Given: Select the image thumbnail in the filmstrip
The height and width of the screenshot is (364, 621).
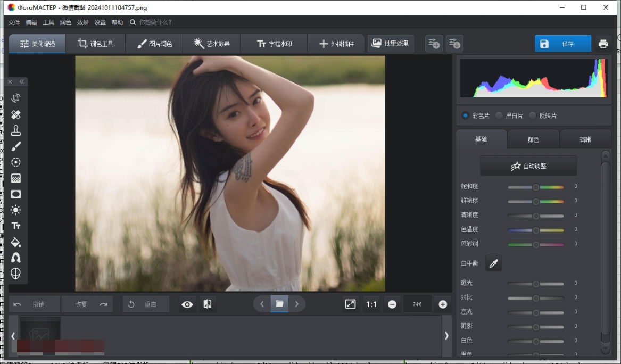Looking at the screenshot, I should [40, 335].
